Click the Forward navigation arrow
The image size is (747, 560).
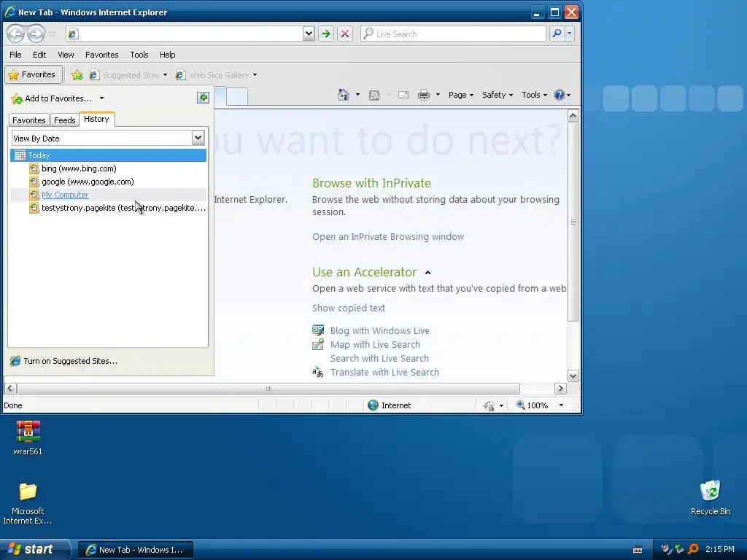[36, 34]
